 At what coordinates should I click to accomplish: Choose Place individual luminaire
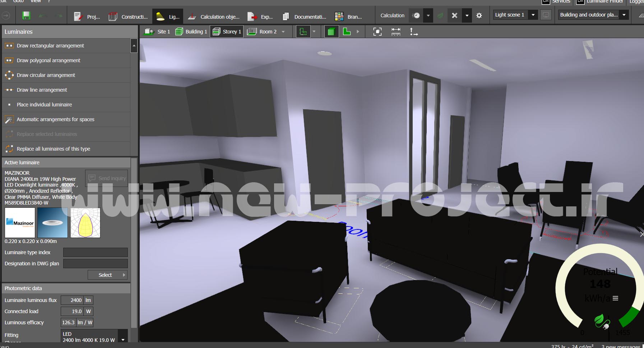pos(66,105)
